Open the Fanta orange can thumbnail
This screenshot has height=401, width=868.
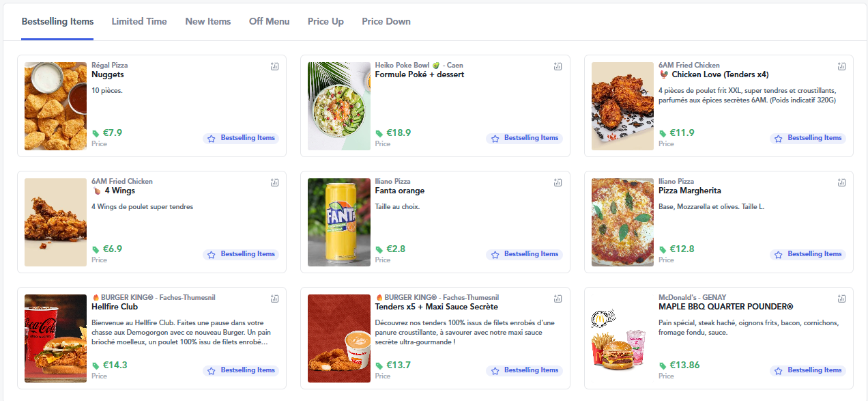[x=339, y=222]
